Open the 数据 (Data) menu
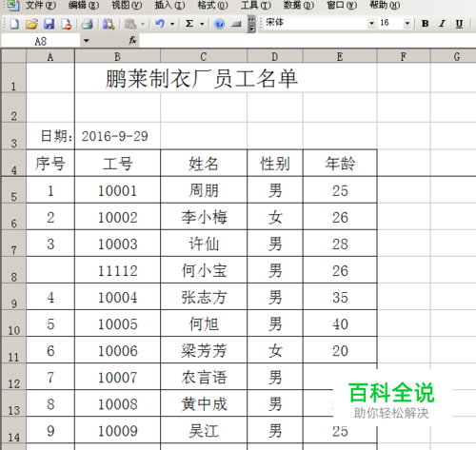476x450 pixels. (x=299, y=5)
